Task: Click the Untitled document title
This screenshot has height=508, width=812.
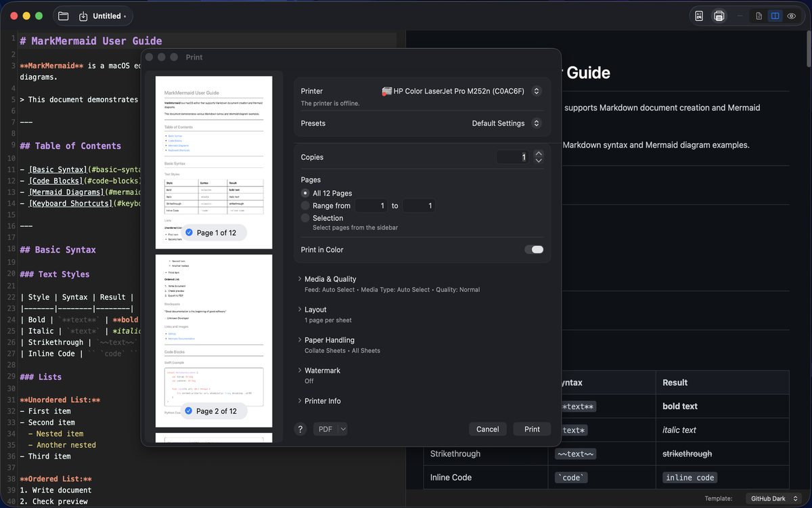Action: 107,16
